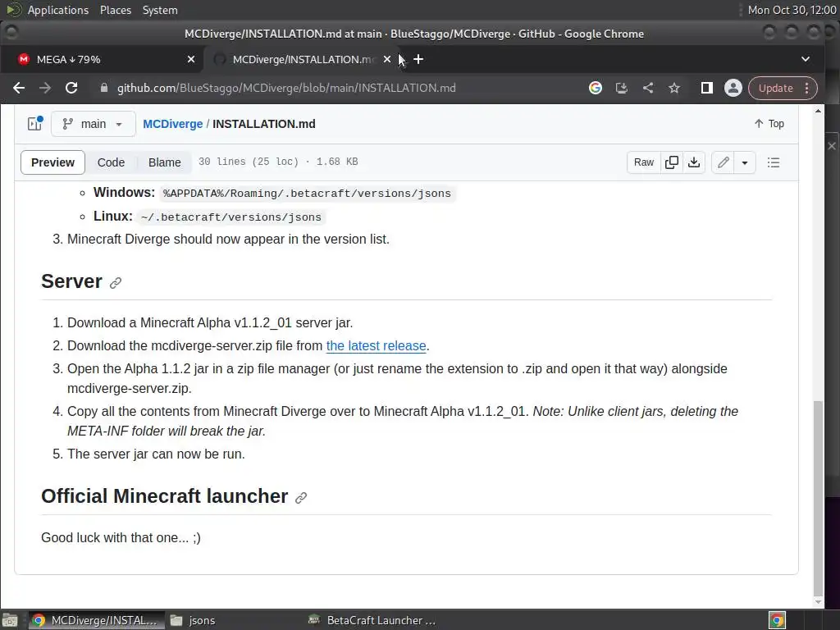Close the MEGA tab
This screenshot has width=840, height=630.
(x=190, y=59)
